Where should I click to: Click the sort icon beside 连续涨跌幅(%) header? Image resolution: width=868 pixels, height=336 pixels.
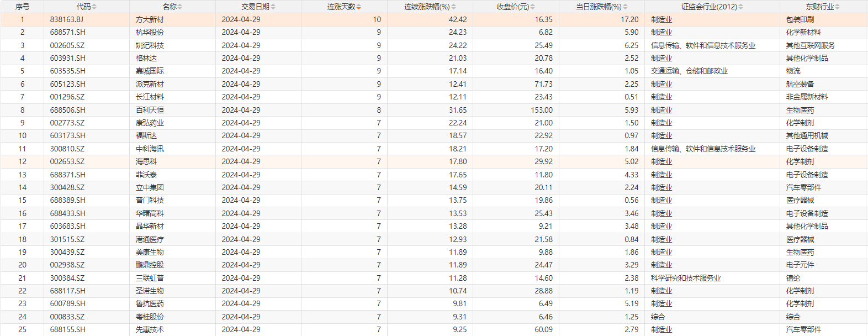click(454, 7)
